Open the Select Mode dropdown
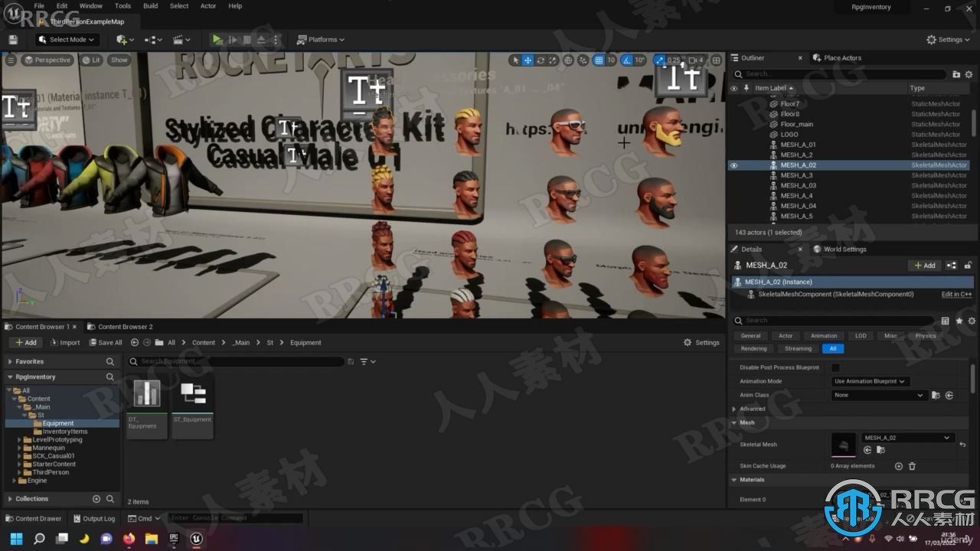The image size is (980, 551). click(67, 39)
